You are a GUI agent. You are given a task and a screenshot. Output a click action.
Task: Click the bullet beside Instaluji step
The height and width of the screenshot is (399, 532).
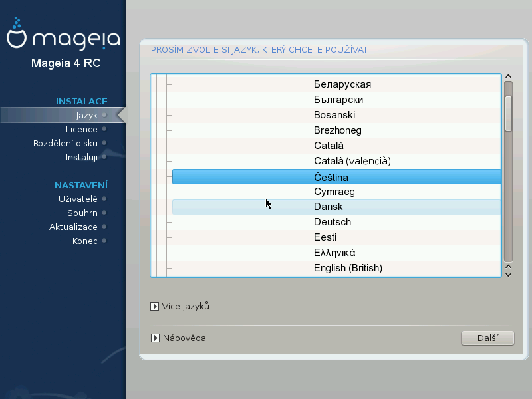pos(104,158)
